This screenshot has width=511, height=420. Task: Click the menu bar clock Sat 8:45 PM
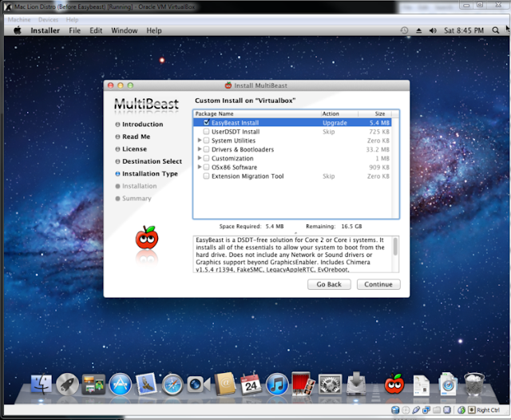click(463, 30)
